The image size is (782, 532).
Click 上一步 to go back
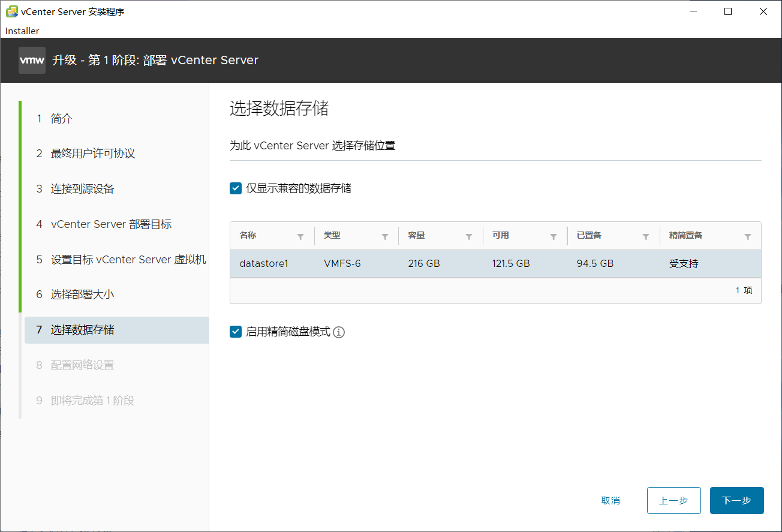click(673, 500)
